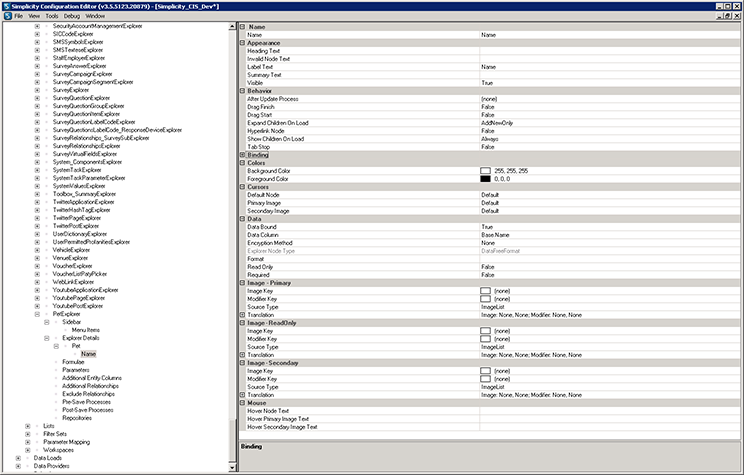The height and width of the screenshot is (475, 744).
Task: Change Expand Children On Load value AddNewOnly
Action: click(x=610, y=123)
